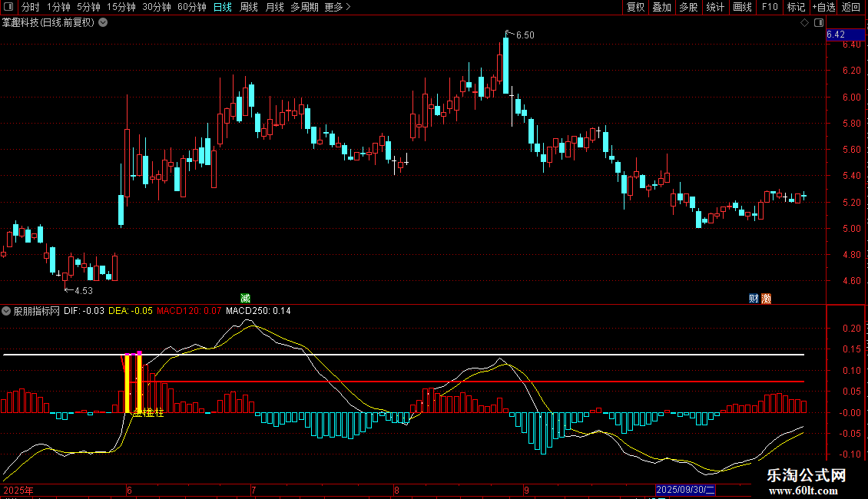Click the blue 财 marker icon
The height and width of the screenshot is (499, 868).
point(754,298)
